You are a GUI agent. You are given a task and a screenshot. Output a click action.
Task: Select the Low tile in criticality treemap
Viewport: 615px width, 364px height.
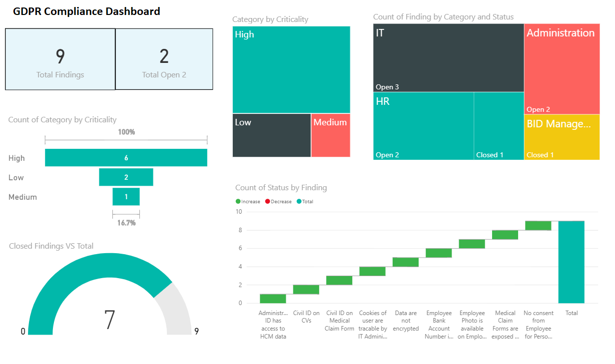(x=272, y=135)
